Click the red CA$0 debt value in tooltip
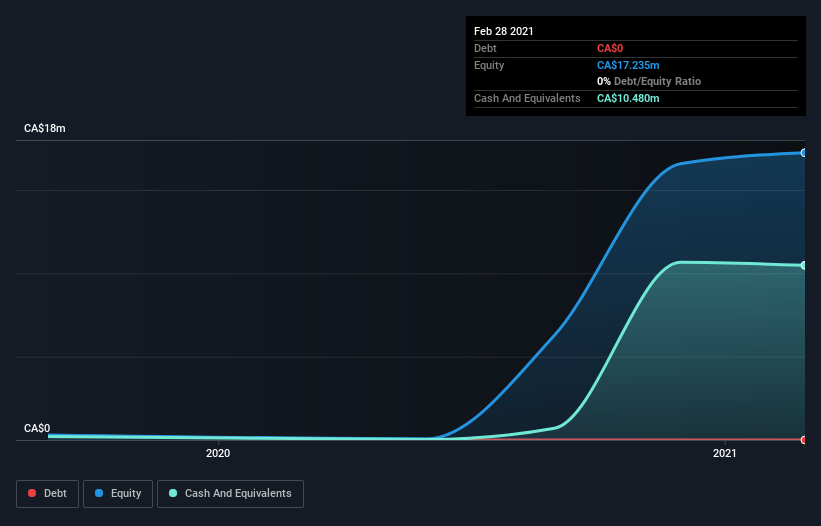This screenshot has height=526, width=821. click(x=610, y=48)
